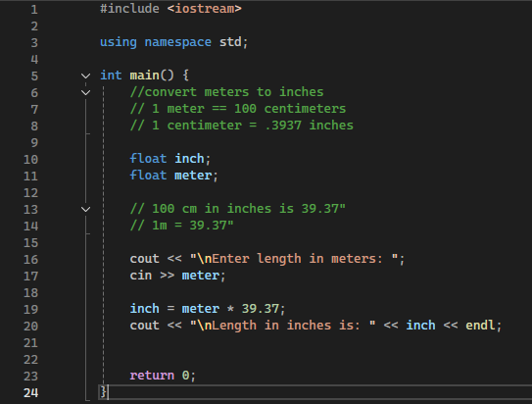This screenshot has height=404, width=532.
Task: Click the 'int' keyword before main
Action: click(x=111, y=76)
